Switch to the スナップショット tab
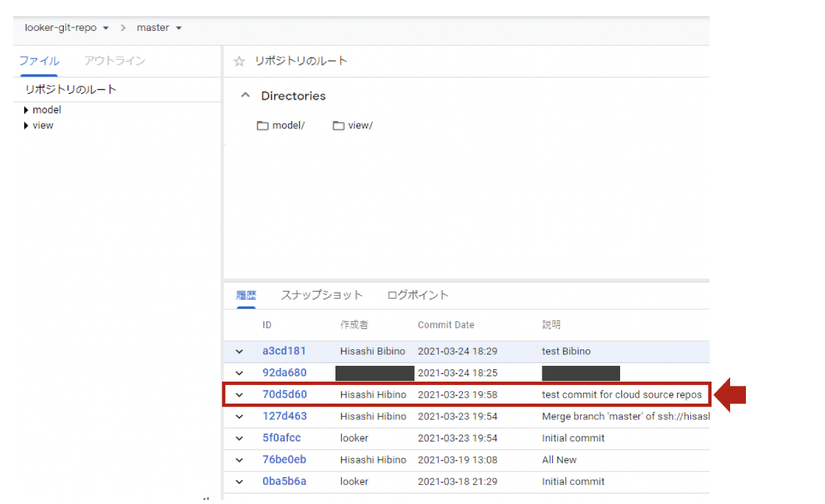 [322, 296]
